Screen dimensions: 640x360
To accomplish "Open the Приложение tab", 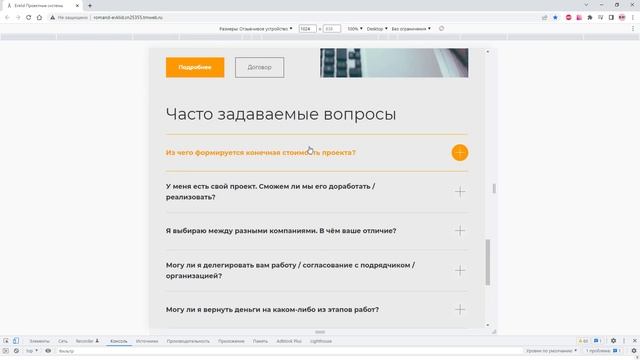I will point(231,341).
